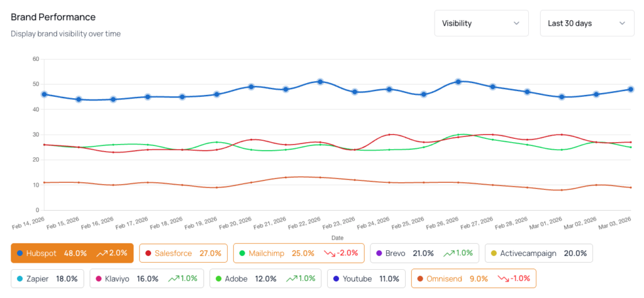Click the upward trend arrow on Brevo chip
Screen dimensions: 644x298
[x=449, y=253]
